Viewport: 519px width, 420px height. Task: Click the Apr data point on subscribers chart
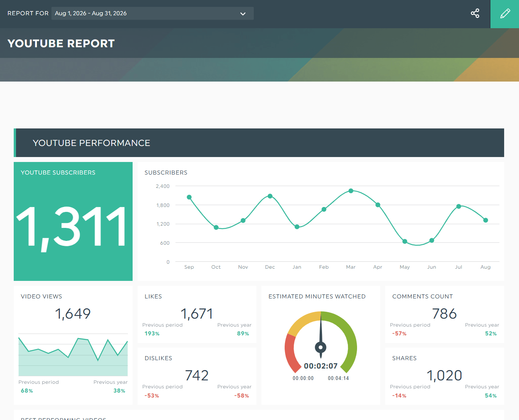(x=378, y=205)
